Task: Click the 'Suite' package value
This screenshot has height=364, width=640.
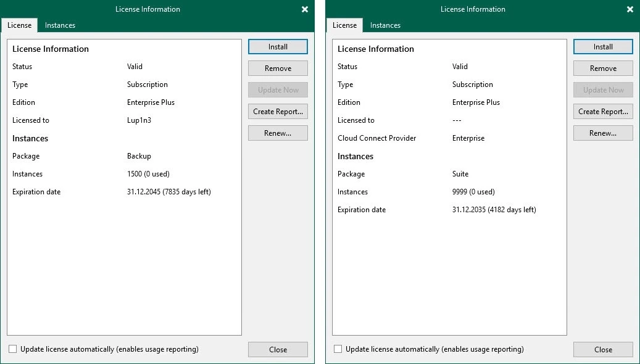Action: [460, 174]
